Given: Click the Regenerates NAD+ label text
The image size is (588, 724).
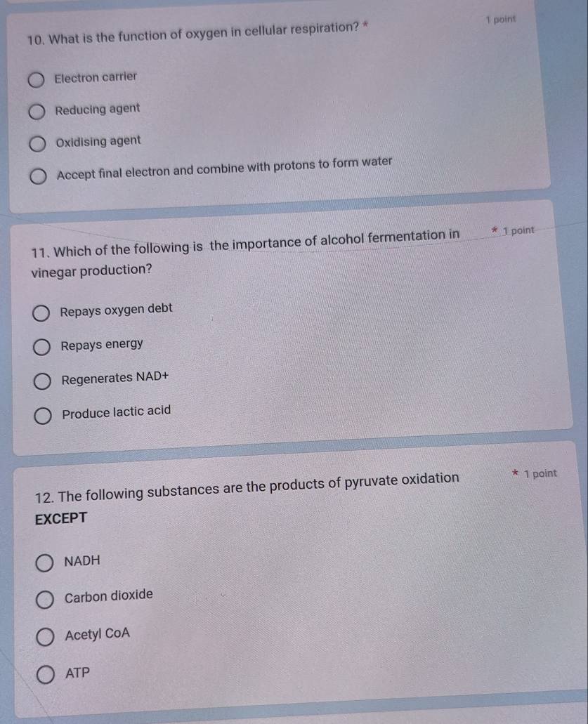Looking at the screenshot, I should 115,379.
